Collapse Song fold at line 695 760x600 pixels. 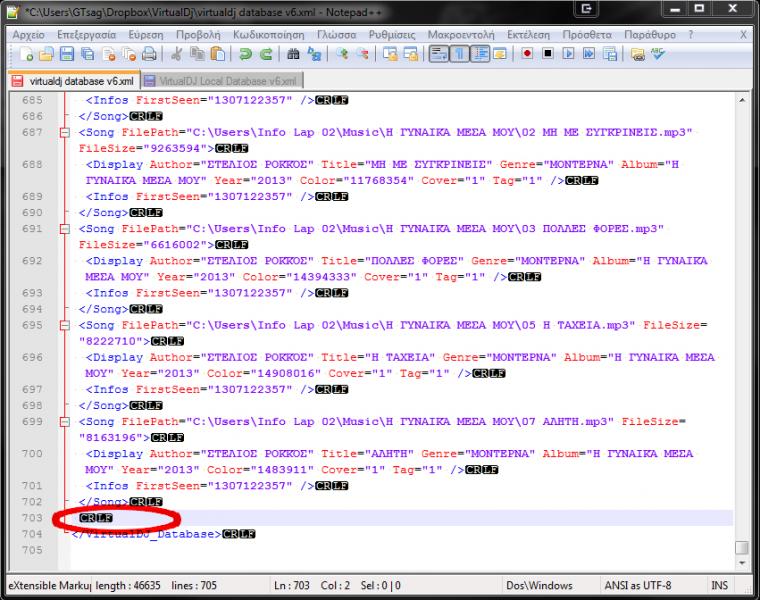click(64, 325)
